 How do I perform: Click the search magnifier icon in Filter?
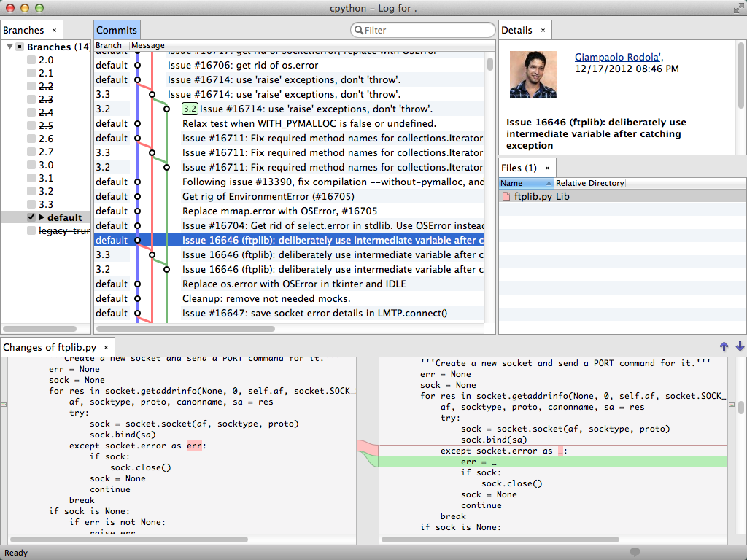pyautogui.click(x=358, y=30)
